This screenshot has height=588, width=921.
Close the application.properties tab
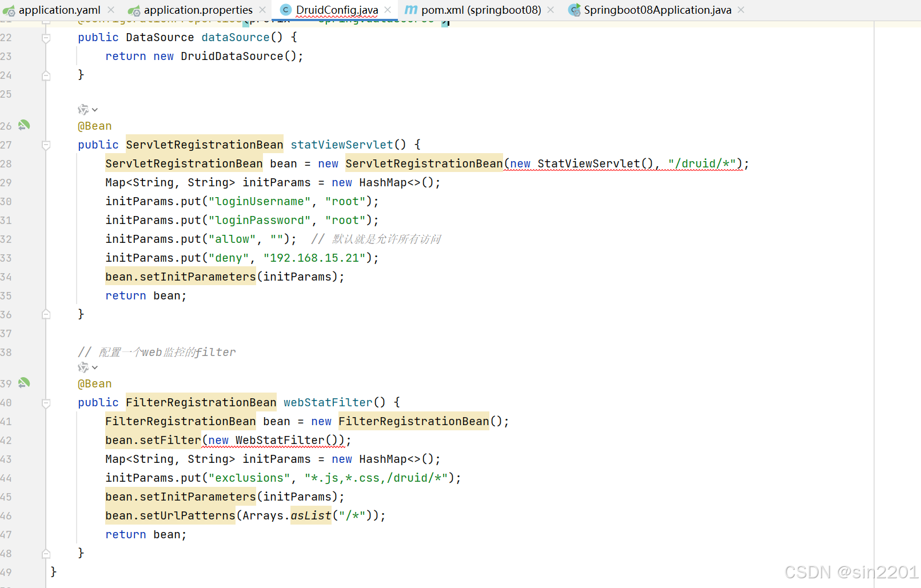pyautogui.click(x=262, y=10)
